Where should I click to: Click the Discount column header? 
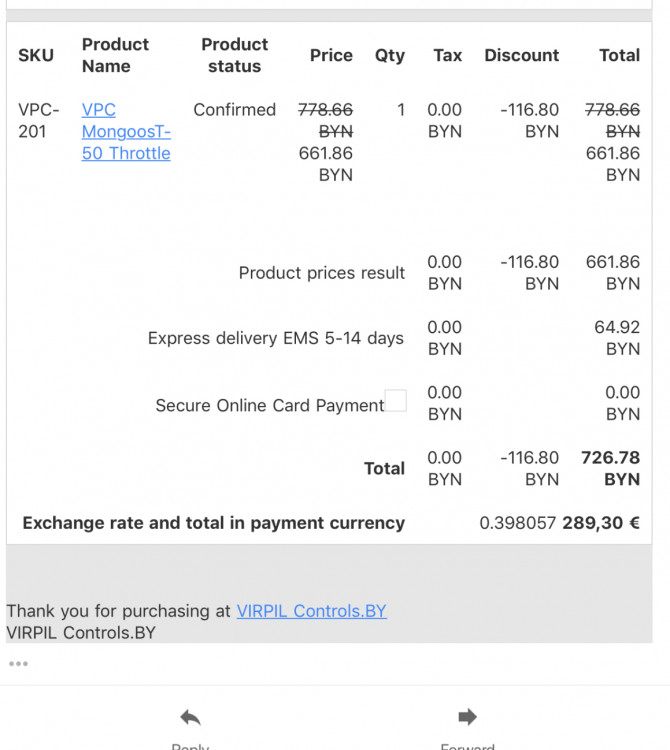pyautogui.click(x=522, y=55)
